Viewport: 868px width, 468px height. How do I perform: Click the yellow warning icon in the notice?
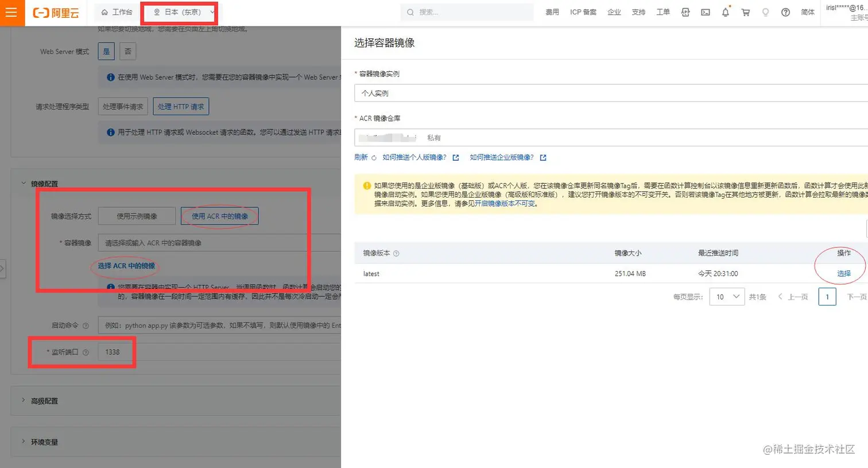(367, 185)
